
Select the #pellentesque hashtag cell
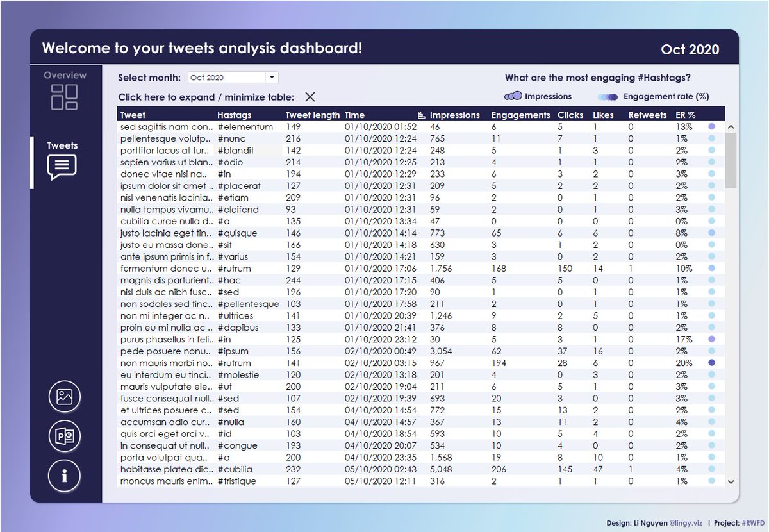point(249,304)
